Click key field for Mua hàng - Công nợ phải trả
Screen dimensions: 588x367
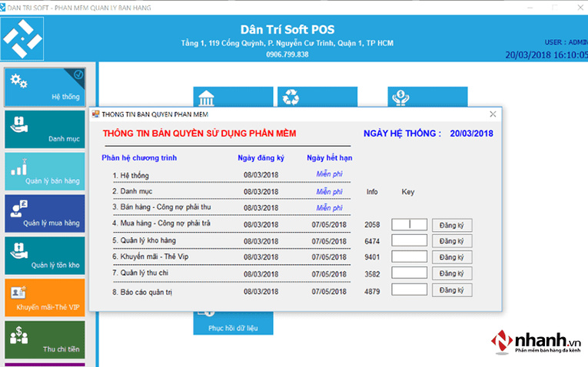pos(409,225)
